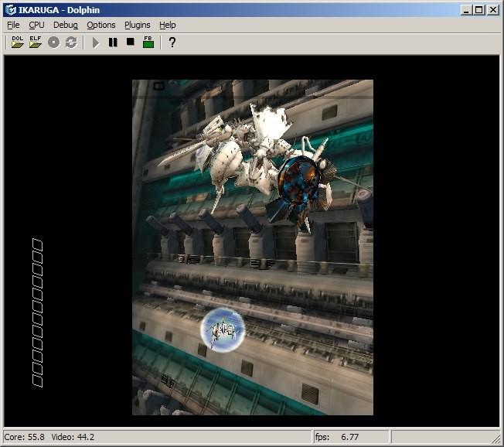Open the Options menu
The width and height of the screenshot is (504, 447).
101,25
